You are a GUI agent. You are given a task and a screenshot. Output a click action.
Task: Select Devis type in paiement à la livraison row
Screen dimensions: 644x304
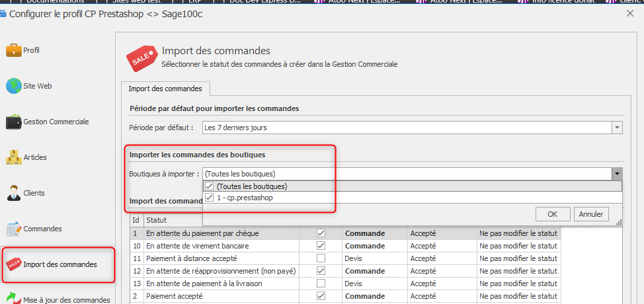pos(375,284)
